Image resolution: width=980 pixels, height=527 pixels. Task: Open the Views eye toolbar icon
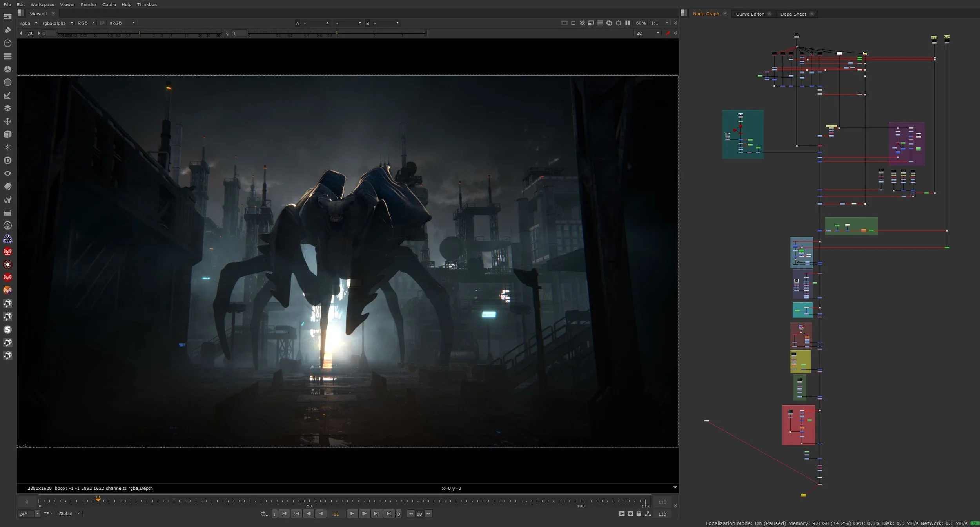pyautogui.click(x=7, y=173)
